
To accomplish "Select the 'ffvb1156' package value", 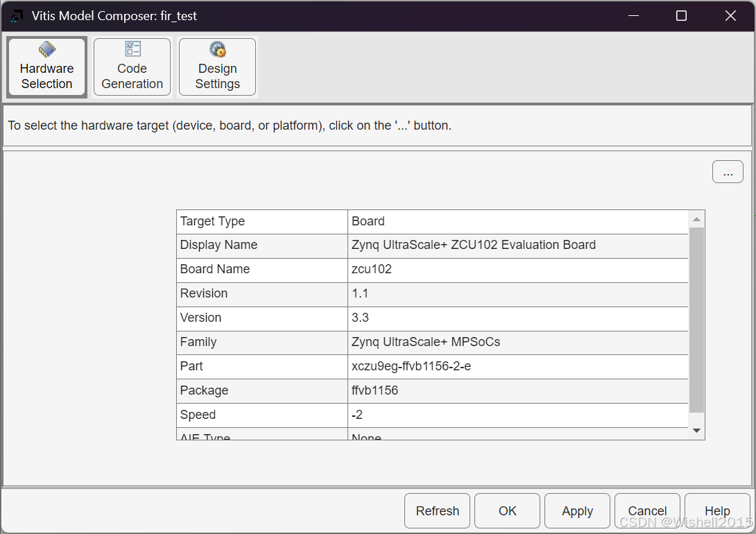I will 518,391.
